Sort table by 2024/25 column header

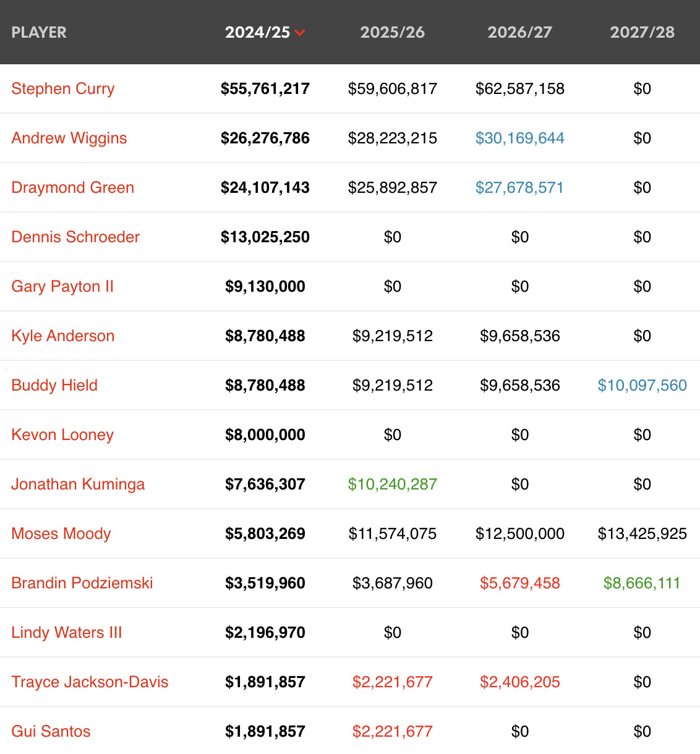(x=257, y=33)
